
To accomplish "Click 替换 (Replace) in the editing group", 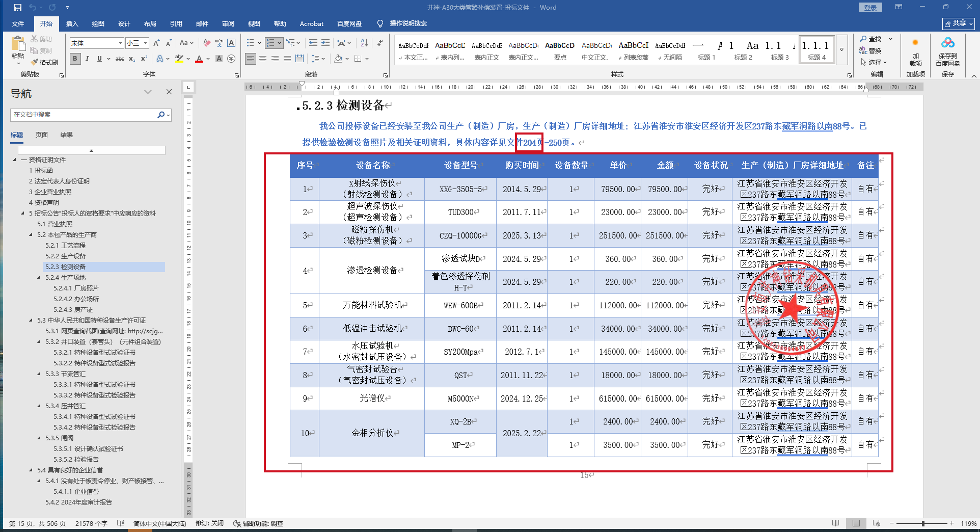I will pyautogui.click(x=871, y=51).
